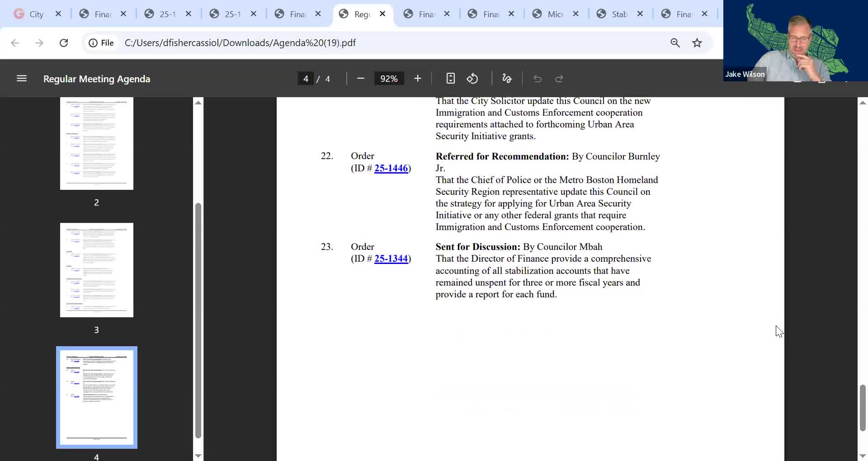Image resolution: width=868 pixels, height=461 pixels.
Task: Switch to the Micr browser tab
Action: pyautogui.click(x=555, y=14)
